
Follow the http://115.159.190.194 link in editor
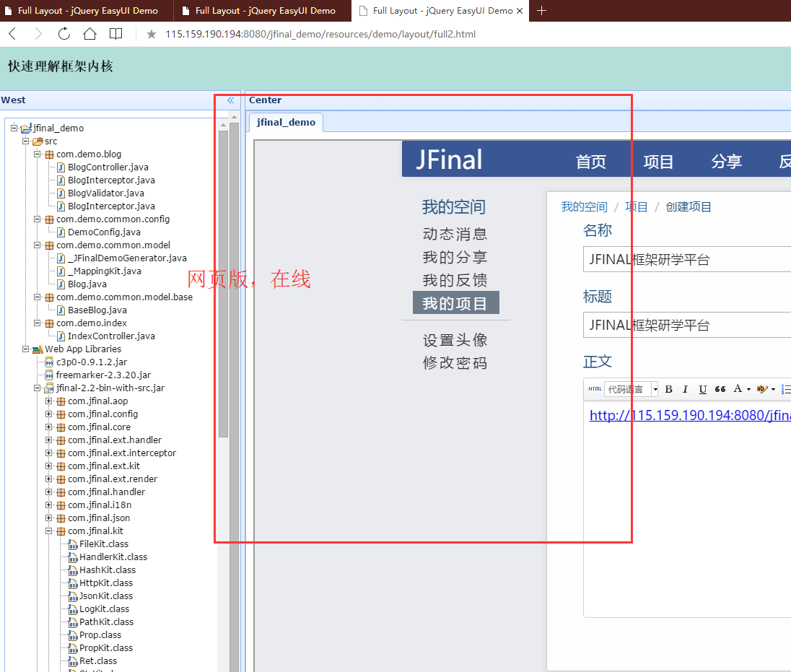tap(690, 415)
